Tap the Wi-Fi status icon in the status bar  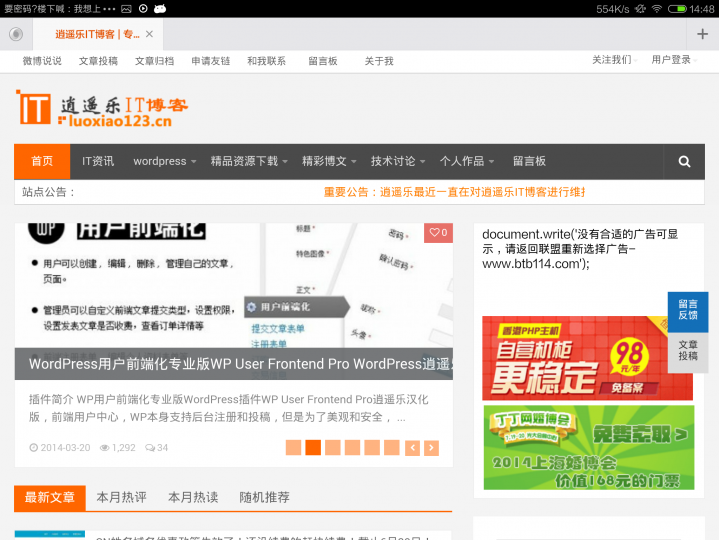pyautogui.click(x=657, y=9)
